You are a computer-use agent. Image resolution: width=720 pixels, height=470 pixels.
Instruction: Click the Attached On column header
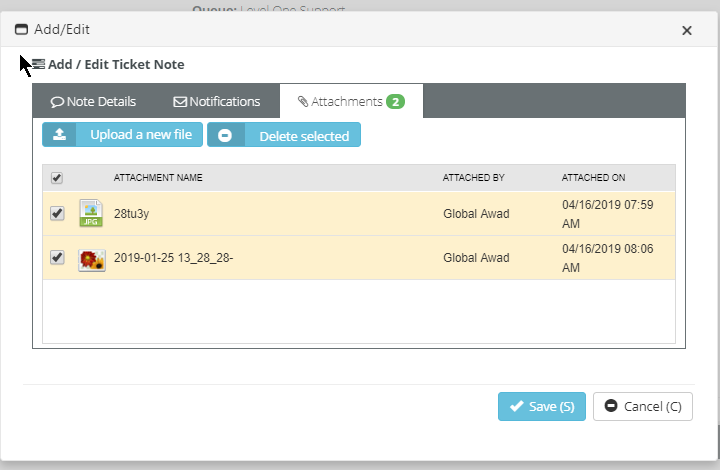tap(593, 178)
